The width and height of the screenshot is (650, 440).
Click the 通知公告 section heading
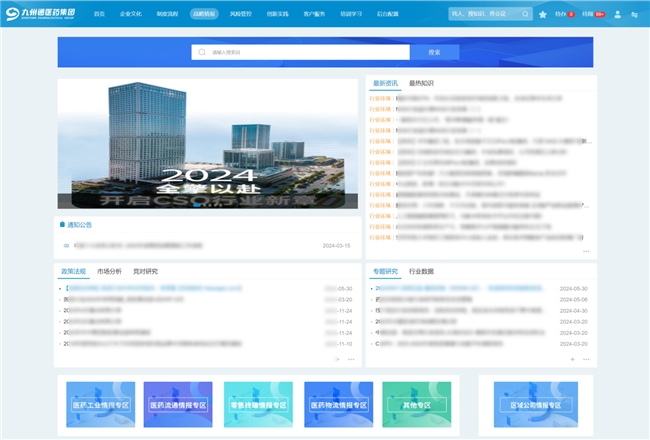click(x=80, y=225)
